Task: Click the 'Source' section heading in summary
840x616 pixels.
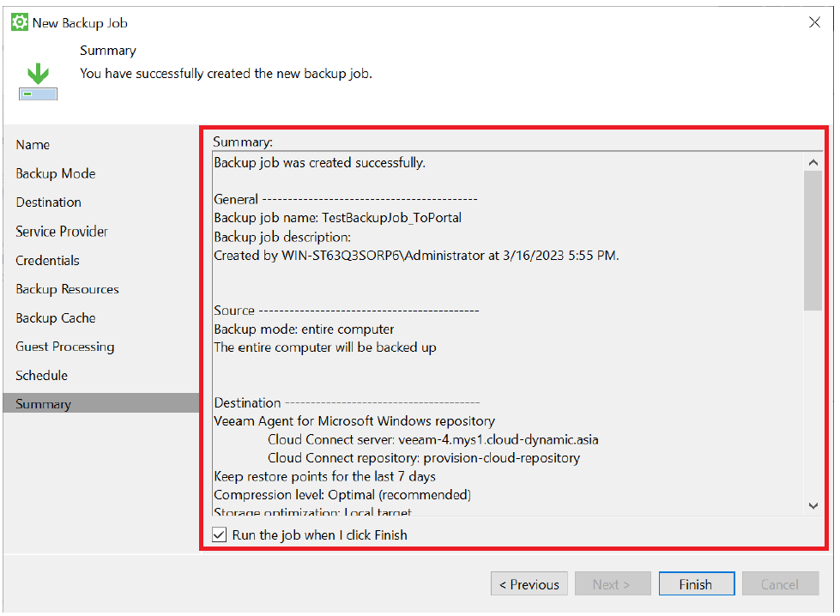Action: pyautogui.click(x=234, y=311)
